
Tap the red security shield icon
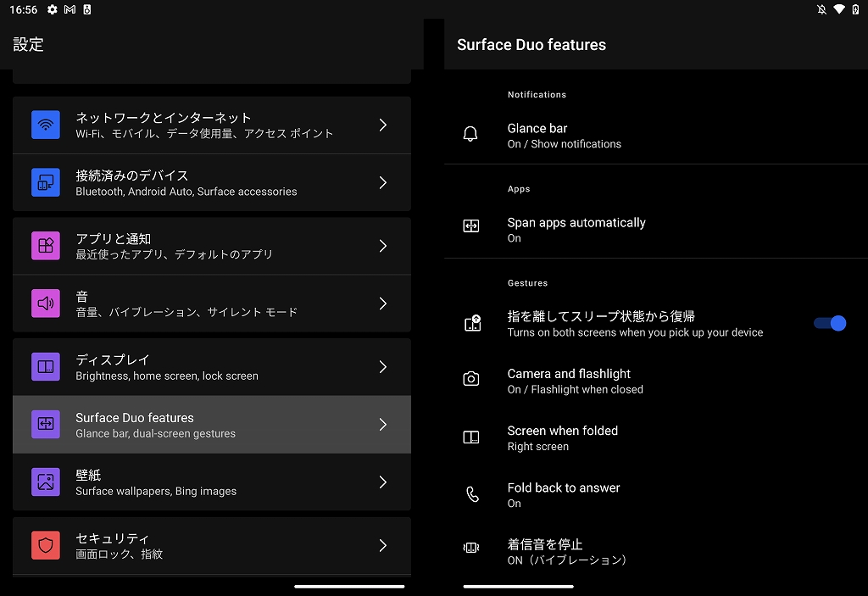point(46,545)
